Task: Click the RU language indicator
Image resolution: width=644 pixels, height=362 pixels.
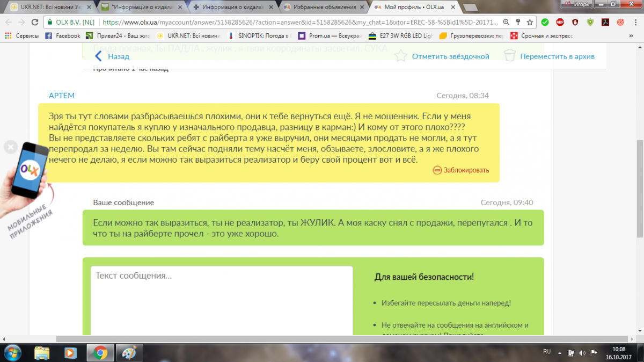Action: pyautogui.click(x=547, y=351)
